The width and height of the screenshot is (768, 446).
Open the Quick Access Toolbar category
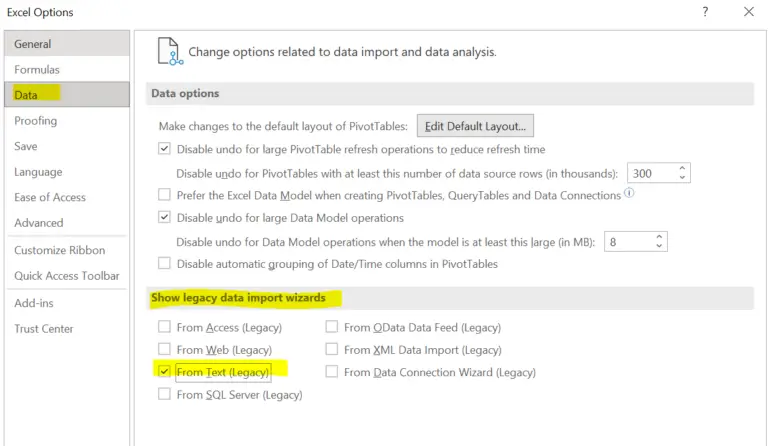[67, 276]
